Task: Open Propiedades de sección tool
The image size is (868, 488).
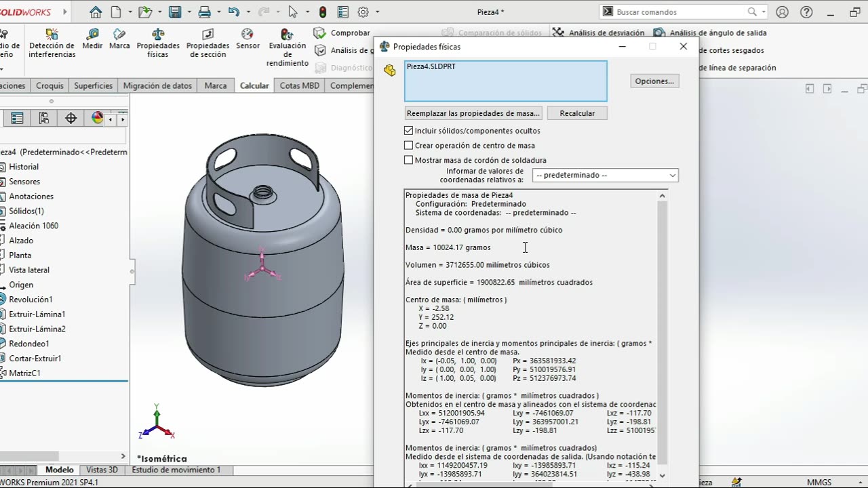Action: 208,43
